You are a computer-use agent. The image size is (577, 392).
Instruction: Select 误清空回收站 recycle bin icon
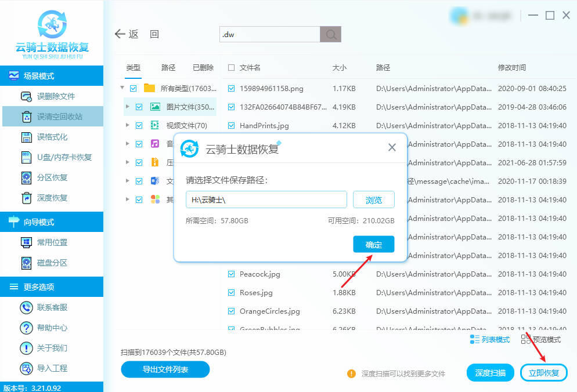click(x=27, y=117)
